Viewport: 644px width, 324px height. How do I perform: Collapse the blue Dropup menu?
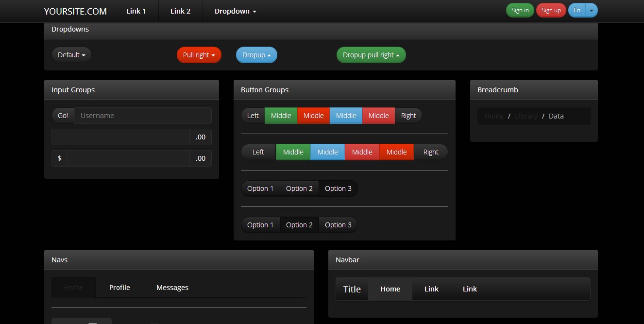[x=256, y=54]
